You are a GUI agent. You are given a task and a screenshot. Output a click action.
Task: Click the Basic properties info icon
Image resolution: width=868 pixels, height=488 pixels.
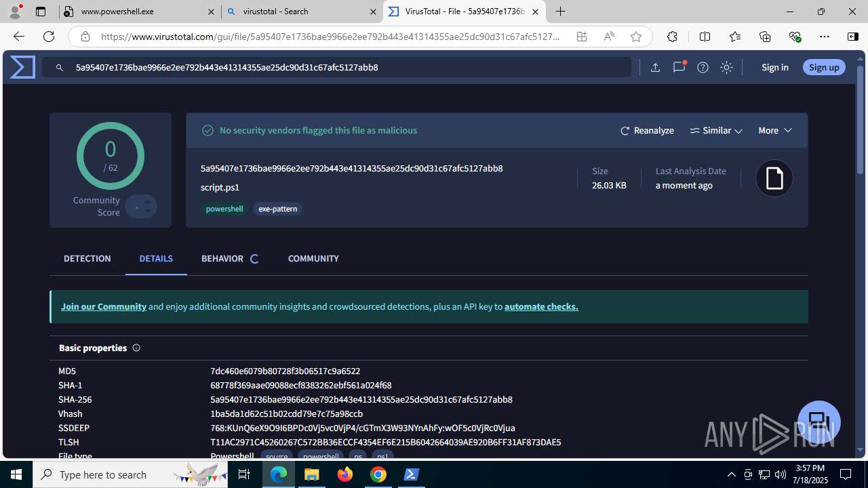136,348
